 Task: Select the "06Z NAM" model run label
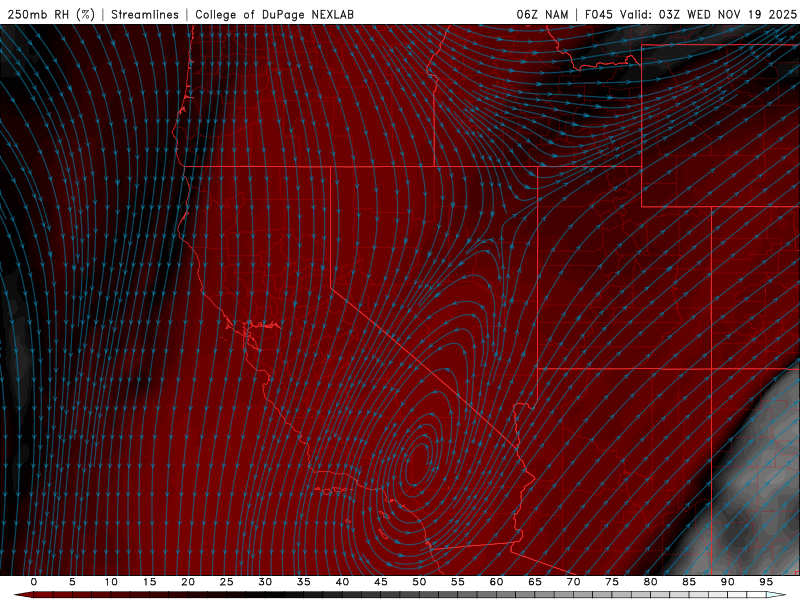pyautogui.click(x=542, y=14)
